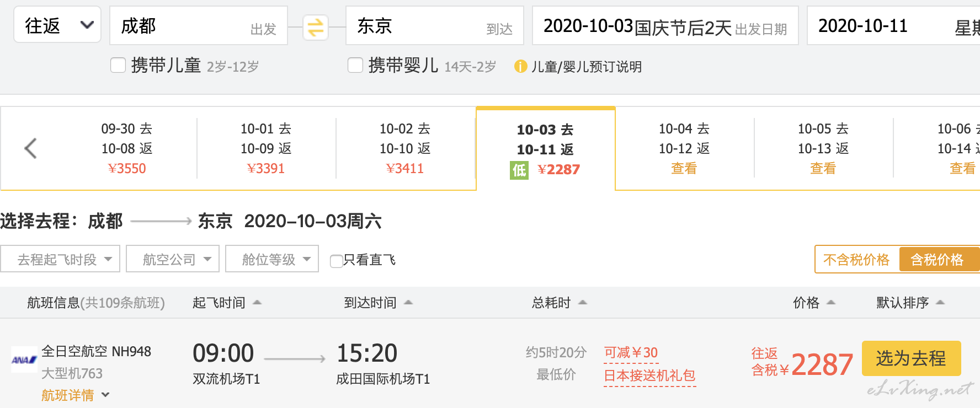The height and width of the screenshot is (408, 980).
Task: Open the 舱位等级 filter dropdown
Action: [x=272, y=259]
